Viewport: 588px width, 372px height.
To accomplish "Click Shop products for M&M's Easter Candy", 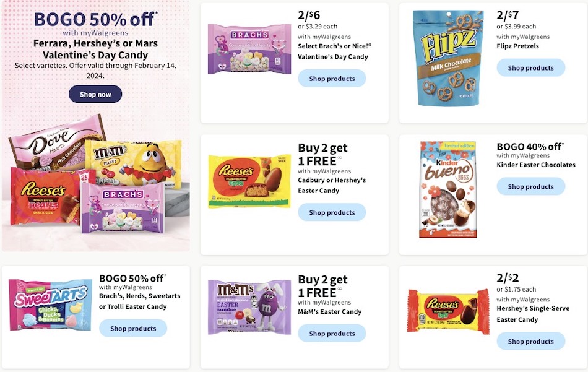I will (x=332, y=334).
